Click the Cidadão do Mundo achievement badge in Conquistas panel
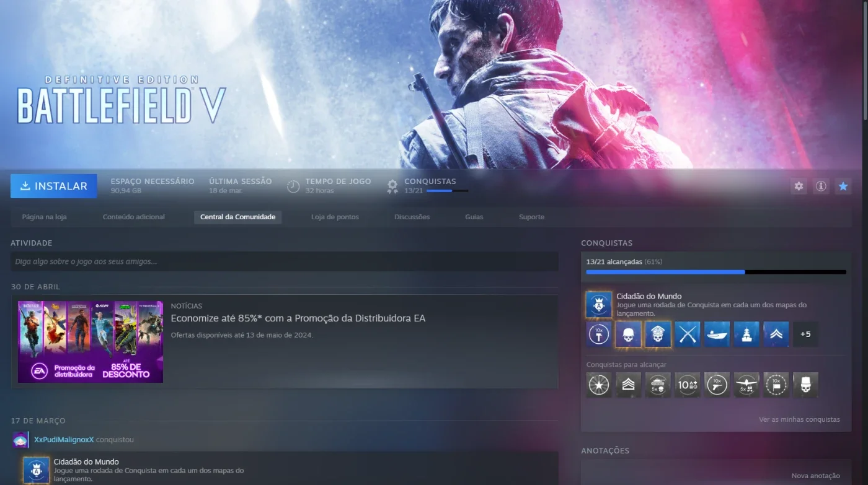868x485 pixels. pyautogui.click(x=599, y=305)
